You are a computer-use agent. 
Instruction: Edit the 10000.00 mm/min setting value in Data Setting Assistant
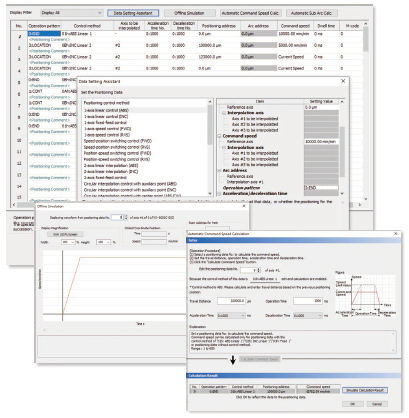321,142
